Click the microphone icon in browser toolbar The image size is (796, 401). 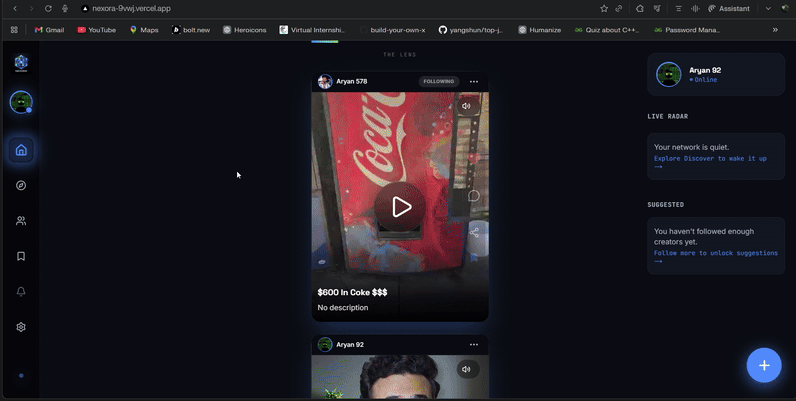[x=65, y=9]
